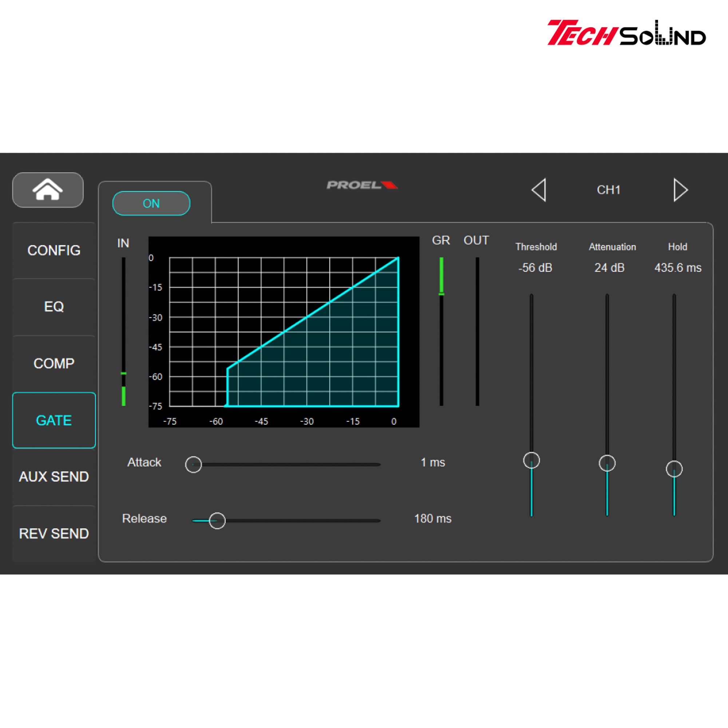Enable the GATE processing button
Viewport: 728px width, 728px height.
tap(54, 420)
